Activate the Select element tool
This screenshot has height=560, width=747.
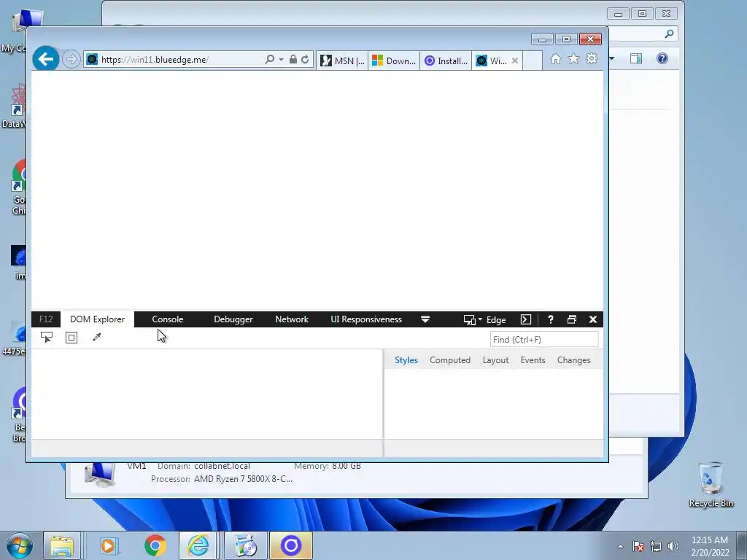[x=47, y=338]
